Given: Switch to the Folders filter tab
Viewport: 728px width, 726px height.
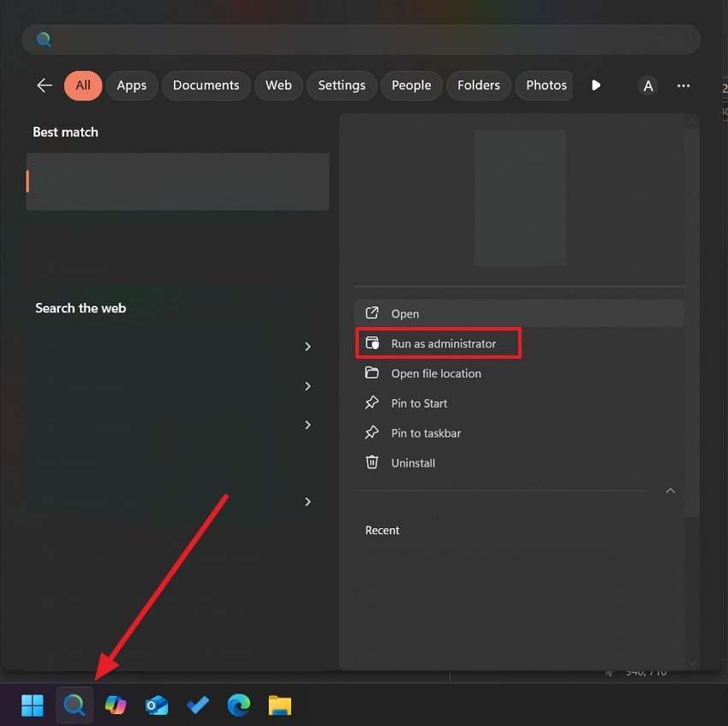Looking at the screenshot, I should (x=479, y=86).
